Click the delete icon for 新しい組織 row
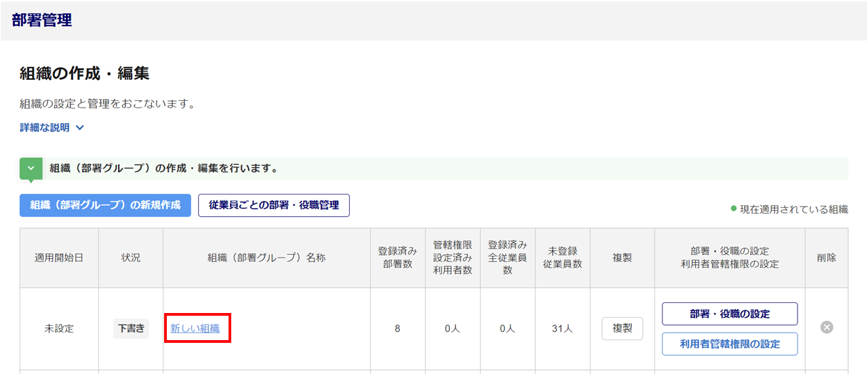The width and height of the screenshot is (868, 374). click(x=827, y=328)
